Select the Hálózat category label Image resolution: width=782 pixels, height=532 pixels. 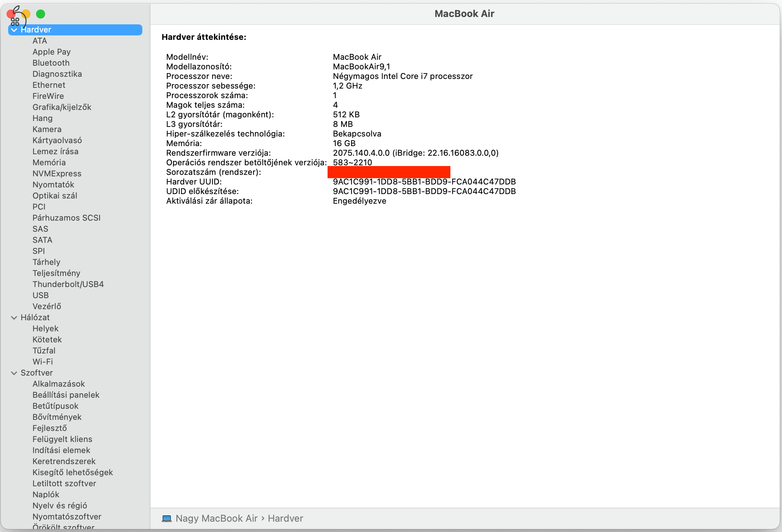(x=35, y=318)
